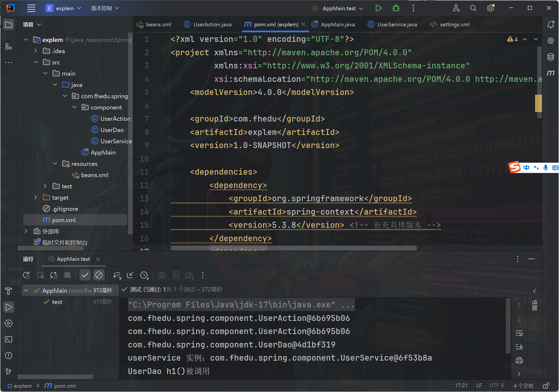Open the Terminal tool window

tap(8, 339)
